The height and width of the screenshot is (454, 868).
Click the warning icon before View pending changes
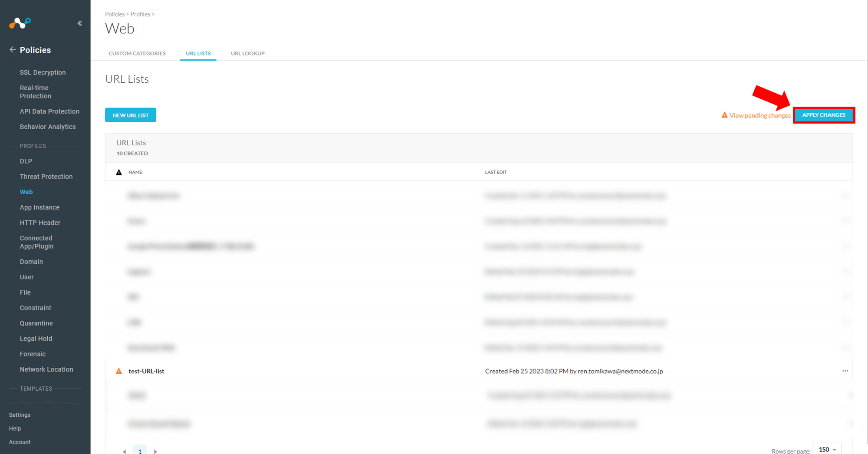pos(724,115)
